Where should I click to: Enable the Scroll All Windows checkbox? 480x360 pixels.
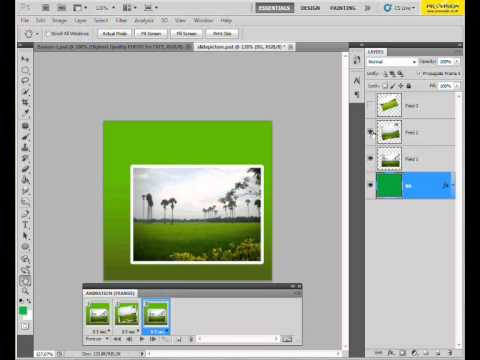(x=48, y=34)
